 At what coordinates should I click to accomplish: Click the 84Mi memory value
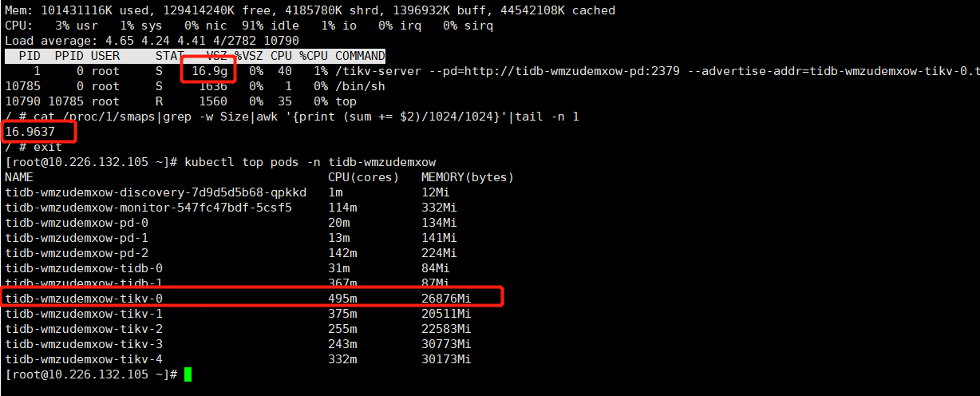pyautogui.click(x=436, y=268)
